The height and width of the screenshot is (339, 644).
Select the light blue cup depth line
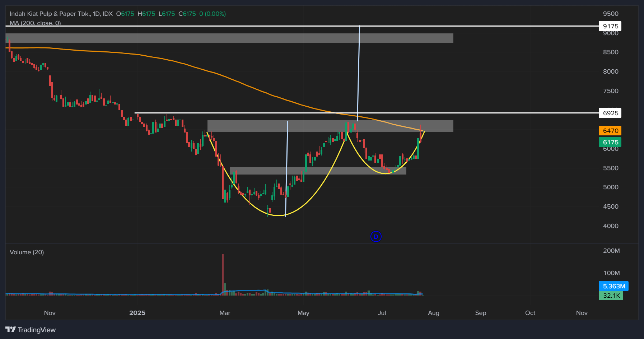(286, 169)
